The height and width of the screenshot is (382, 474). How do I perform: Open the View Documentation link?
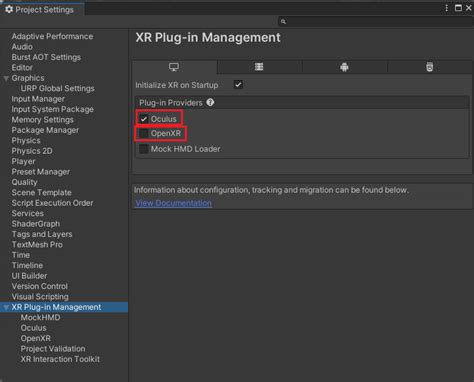coord(173,203)
